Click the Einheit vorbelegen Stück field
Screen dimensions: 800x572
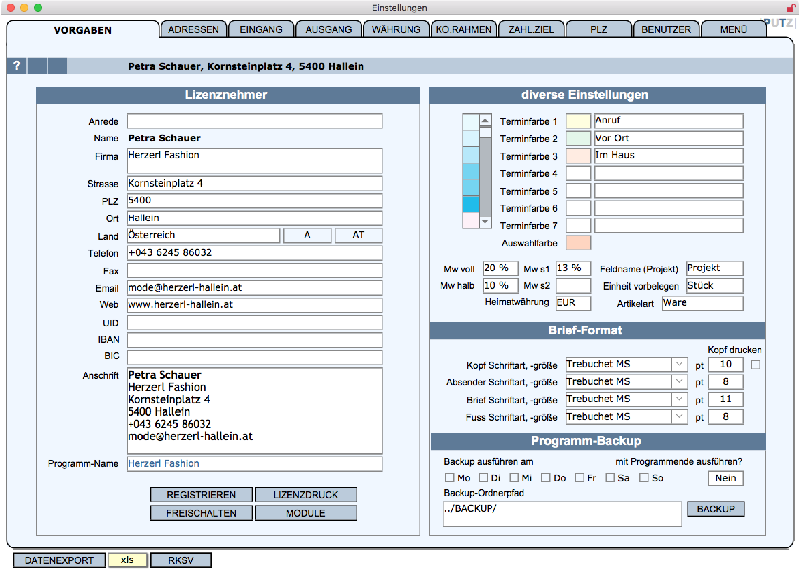click(x=715, y=286)
